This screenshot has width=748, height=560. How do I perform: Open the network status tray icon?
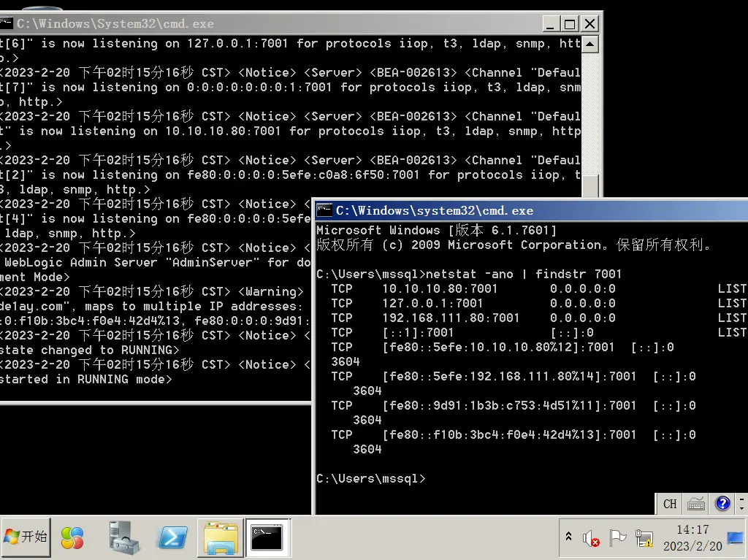(644, 539)
